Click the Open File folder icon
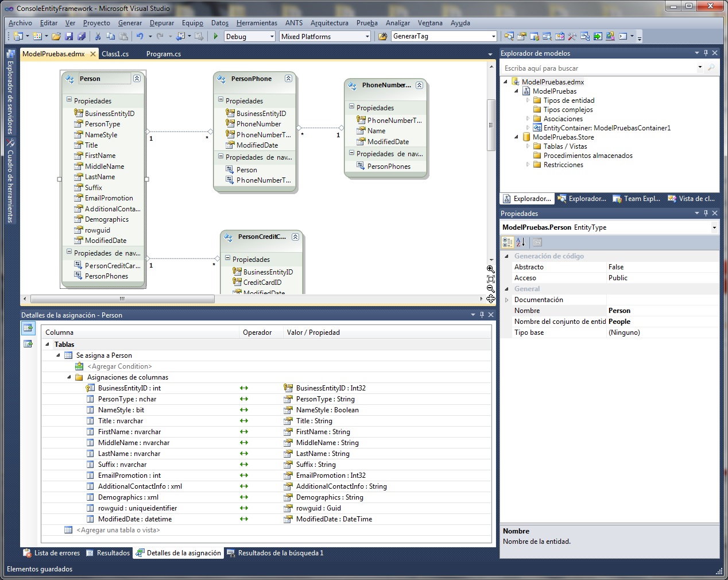Viewport: 728px width, 580px height. 56,36
